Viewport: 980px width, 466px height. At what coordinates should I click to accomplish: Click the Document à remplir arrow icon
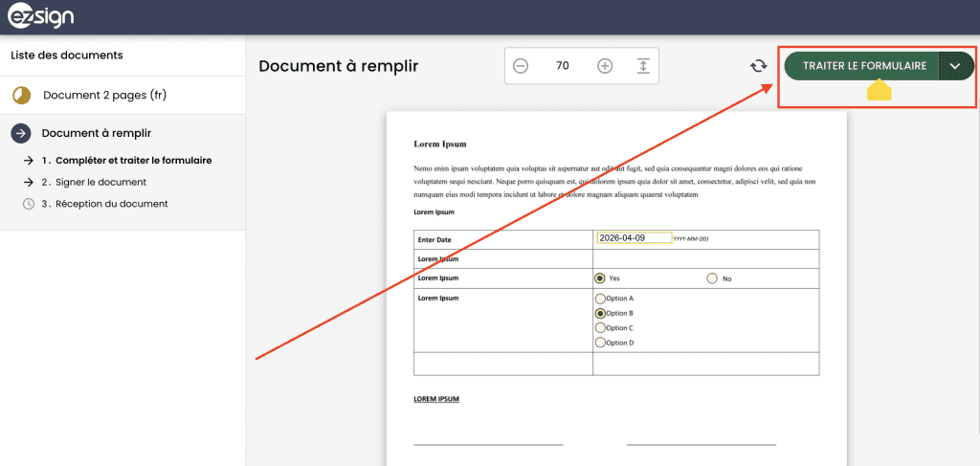[x=22, y=133]
